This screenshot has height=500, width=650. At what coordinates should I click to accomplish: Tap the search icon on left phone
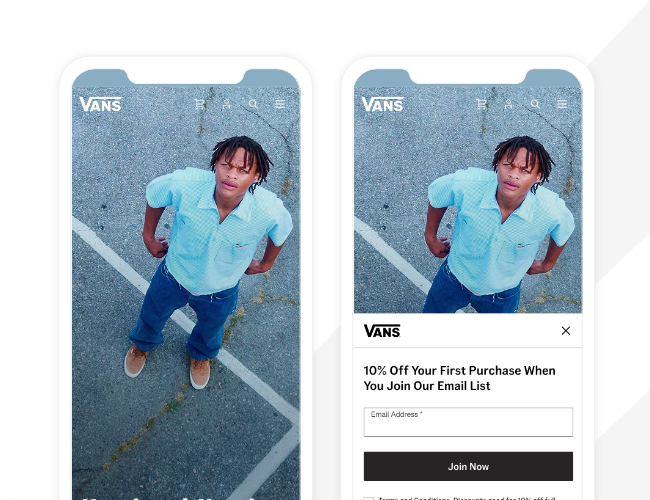coord(253,104)
